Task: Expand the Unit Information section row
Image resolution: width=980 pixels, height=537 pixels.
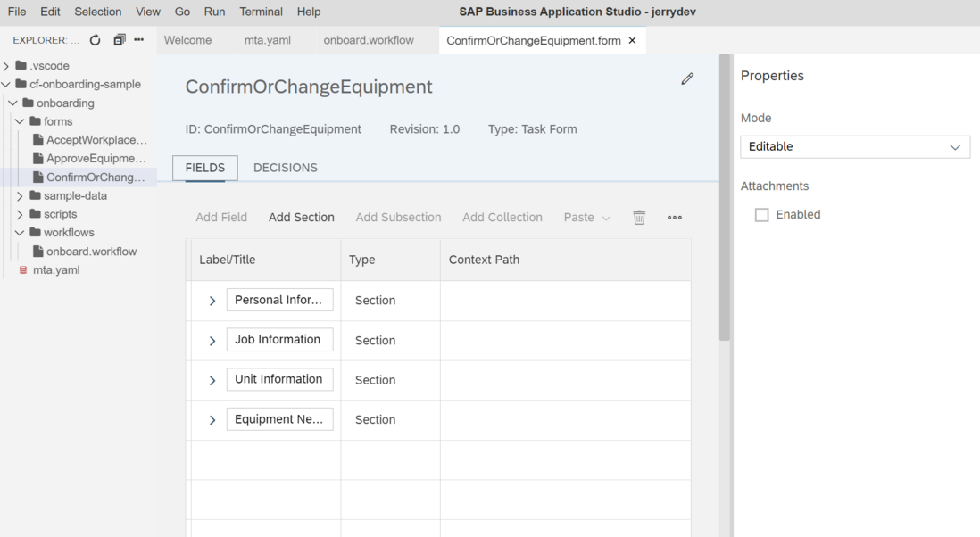Action: coord(212,380)
